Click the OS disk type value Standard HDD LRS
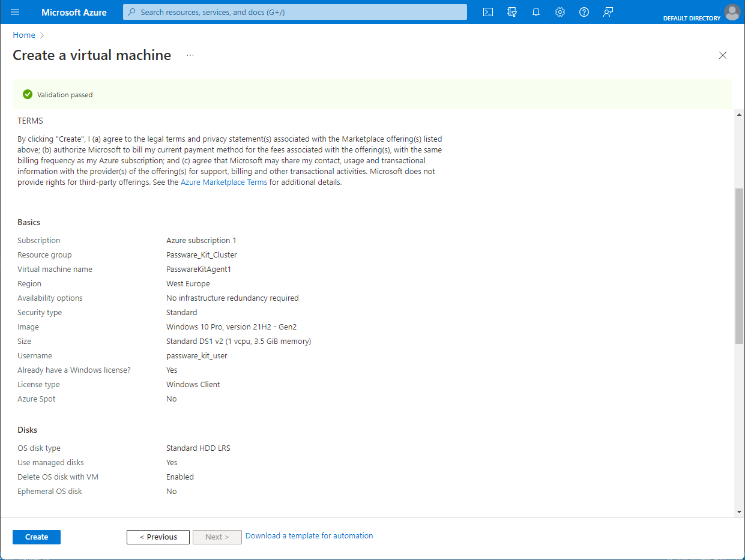Image resolution: width=745 pixels, height=560 pixels. click(x=198, y=448)
